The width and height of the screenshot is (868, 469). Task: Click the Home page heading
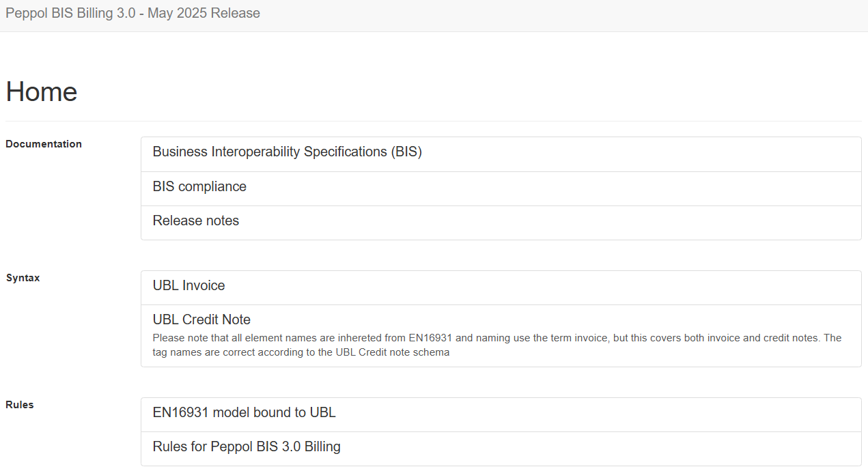tap(42, 91)
